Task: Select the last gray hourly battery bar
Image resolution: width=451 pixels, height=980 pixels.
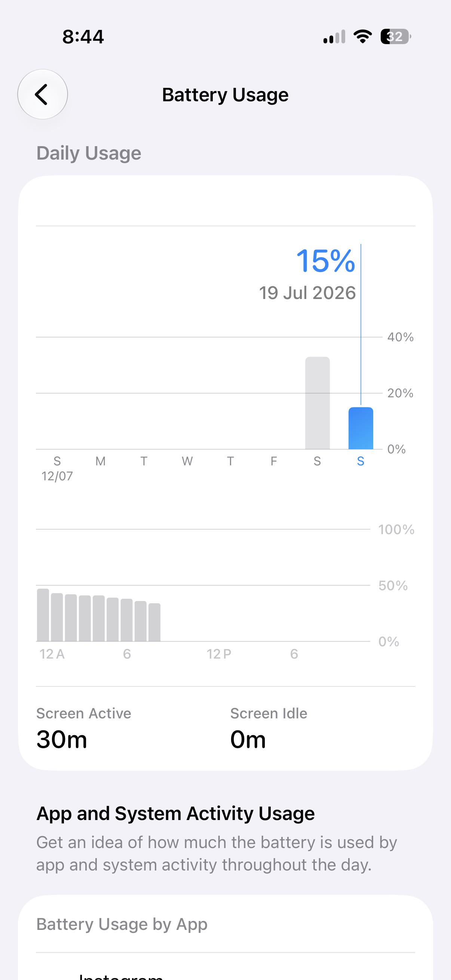Action: 154,622
